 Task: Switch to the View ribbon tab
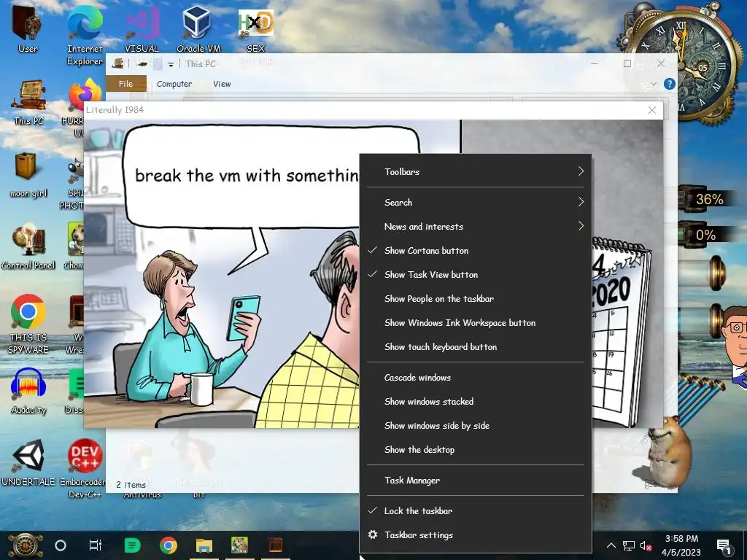coord(222,84)
